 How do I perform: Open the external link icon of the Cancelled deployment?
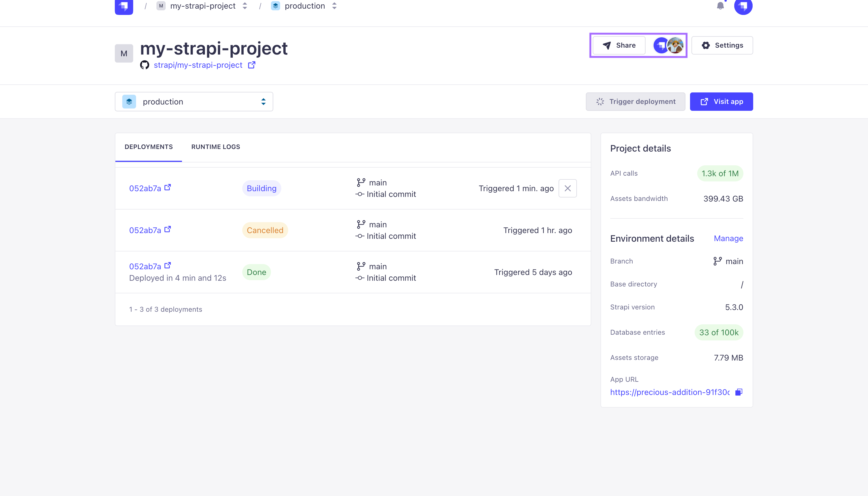pos(168,229)
